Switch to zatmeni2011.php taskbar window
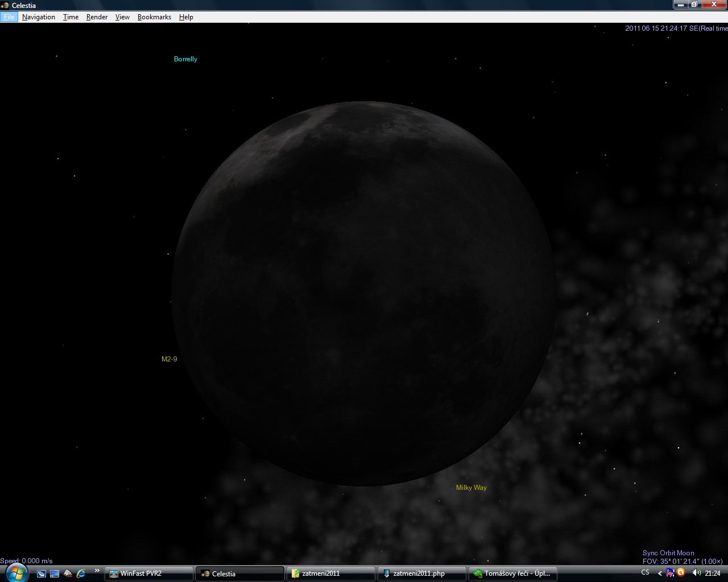Screen dimensions: 728x582 pyautogui.click(x=421, y=573)
